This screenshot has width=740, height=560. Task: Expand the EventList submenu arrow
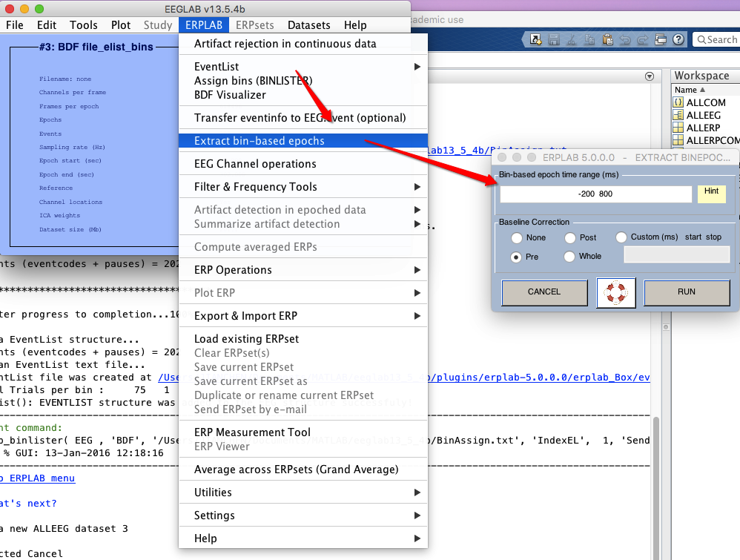click(x=417, y=67)
